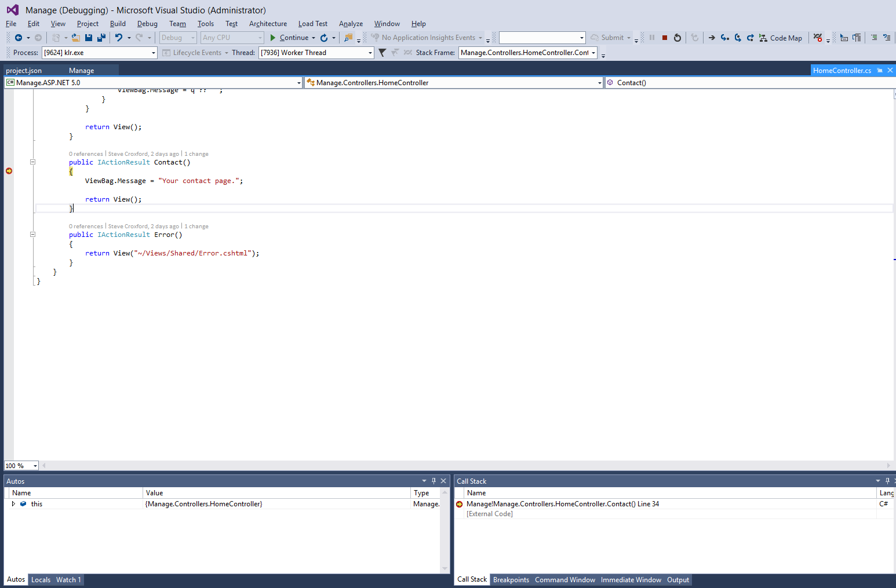Screen dimensions: 896x588
Task: Close the HomeController.cs tab
Action: pos(890,70)
